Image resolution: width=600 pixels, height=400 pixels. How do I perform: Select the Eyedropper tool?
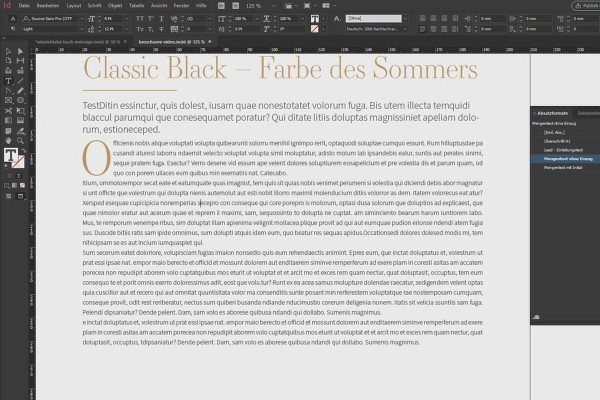tap(20, 131)
